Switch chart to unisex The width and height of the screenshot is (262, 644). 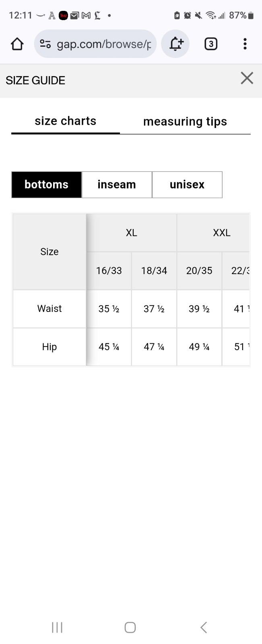click(x=187, y=185)
